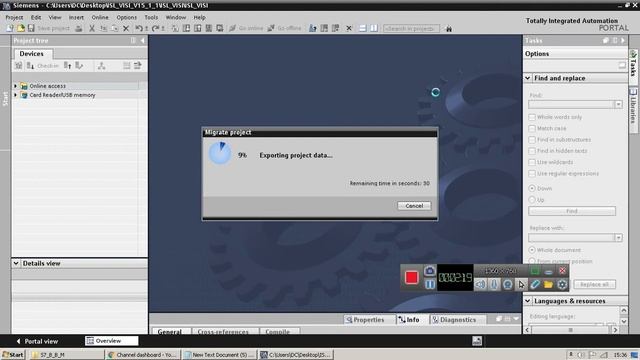Click the Go offline toolbar button
This screenshot has width=640, height=360.
point(284,28)
